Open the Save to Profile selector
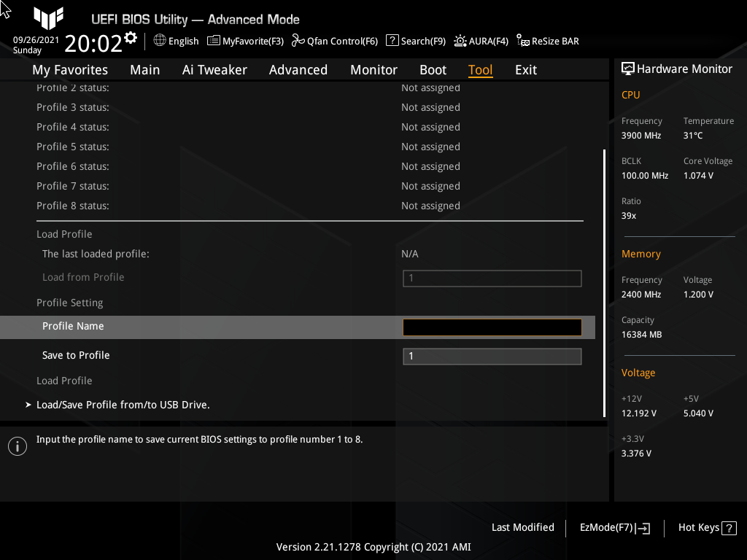This screenshot has height=560, width=747. tap(492, 356)
